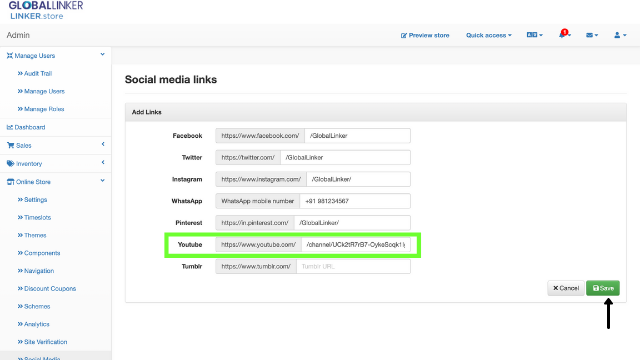Click the Instagram link input field
The image size is (640, 360).
click(358, 179)
